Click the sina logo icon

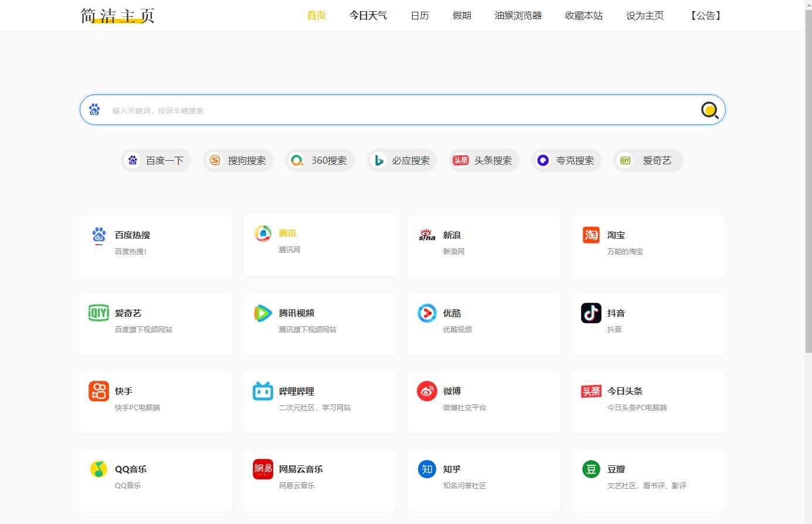[x=427, y=235]
